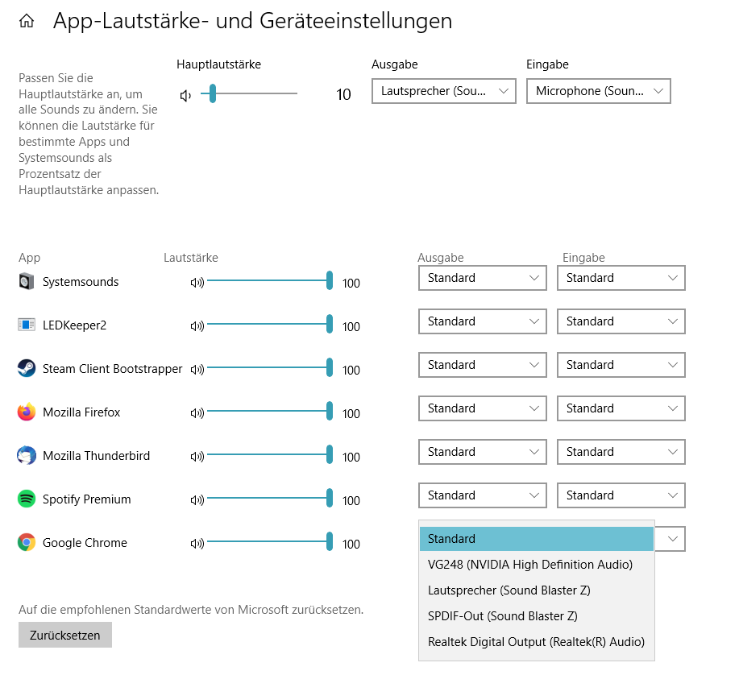Open Mozilla Firefox Eingabe dropdown
This screenshot has height=700, width=739.
pos(621,408)
